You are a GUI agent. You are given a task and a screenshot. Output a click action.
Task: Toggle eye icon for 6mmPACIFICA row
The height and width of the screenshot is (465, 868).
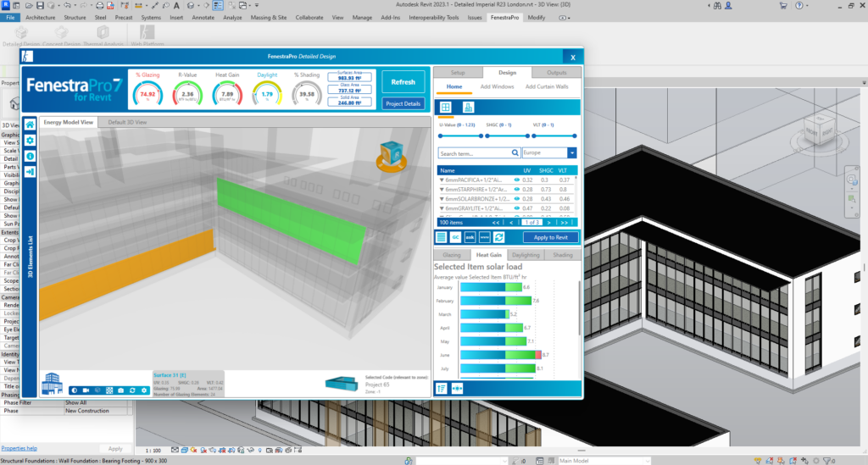click(516, 180)
